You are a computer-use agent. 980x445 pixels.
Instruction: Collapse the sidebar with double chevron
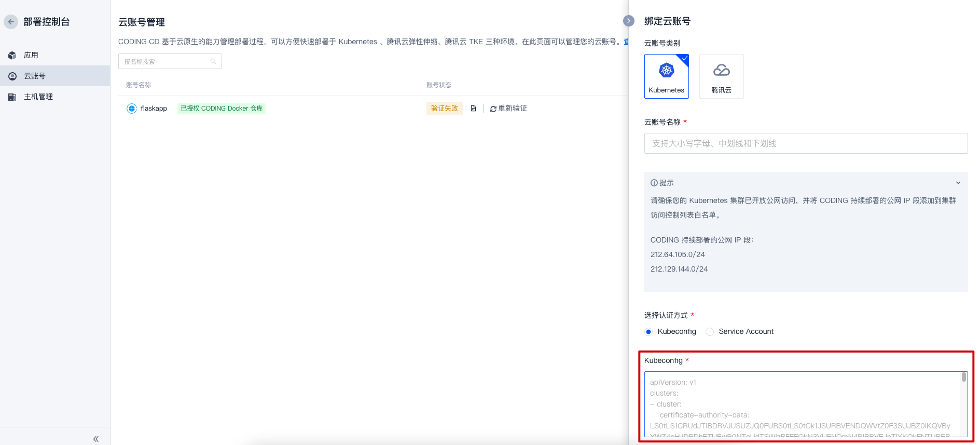(96, 439)
